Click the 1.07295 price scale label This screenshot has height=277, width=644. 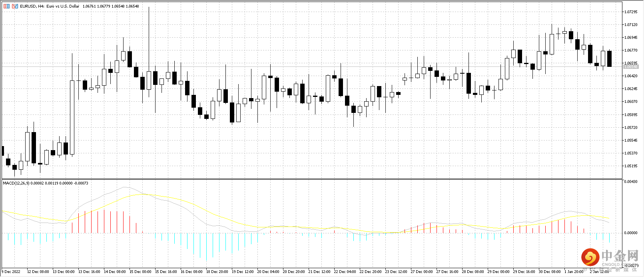631,12
